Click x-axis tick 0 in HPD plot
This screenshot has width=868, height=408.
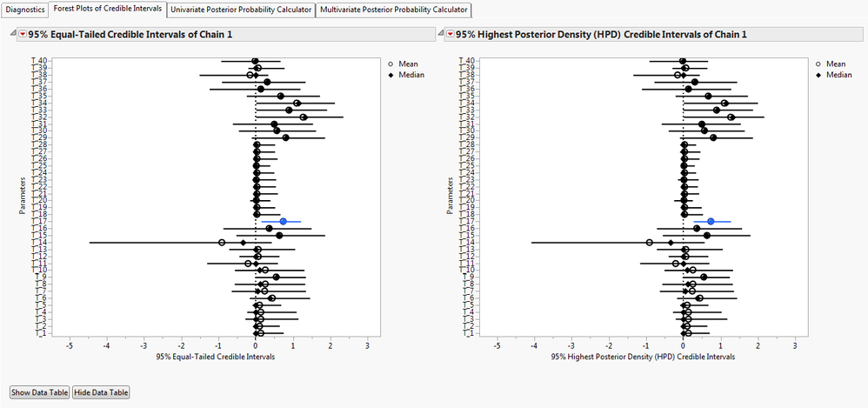click(x=683, y=345)
